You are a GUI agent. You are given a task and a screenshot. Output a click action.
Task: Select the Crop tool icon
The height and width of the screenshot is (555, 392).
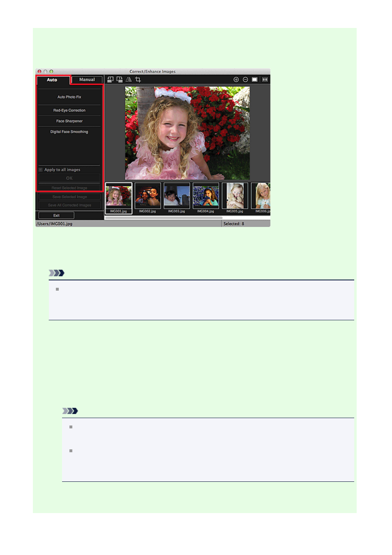coord(138,79)
